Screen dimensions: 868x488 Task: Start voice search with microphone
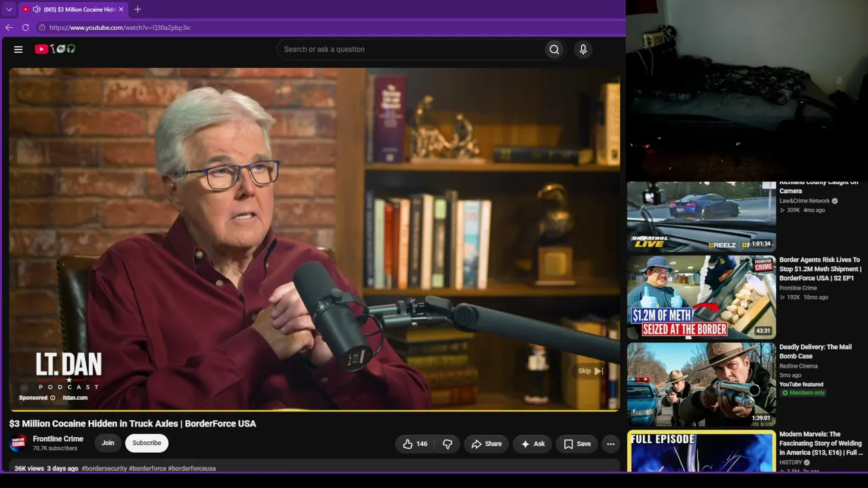tap(583, 49)
